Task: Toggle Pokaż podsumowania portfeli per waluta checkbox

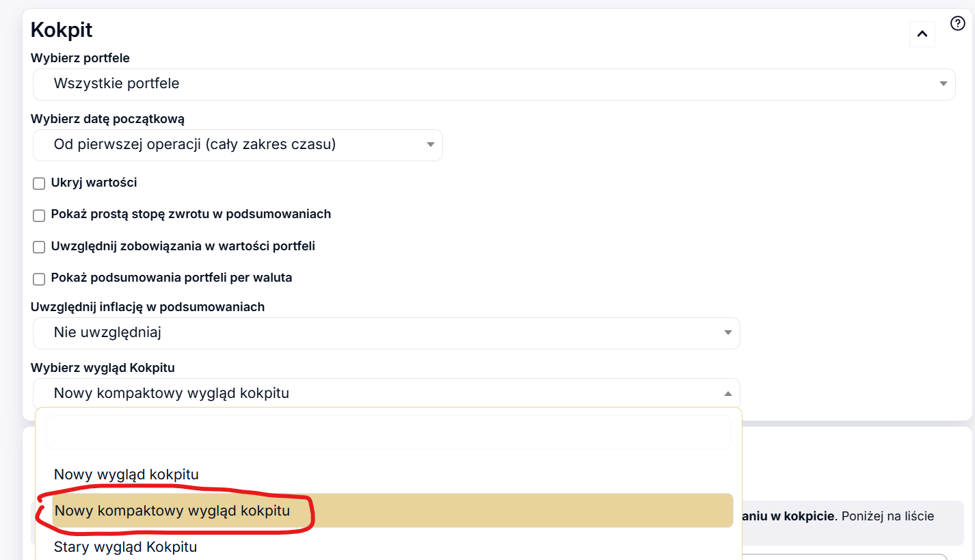Action: [39, 279]
